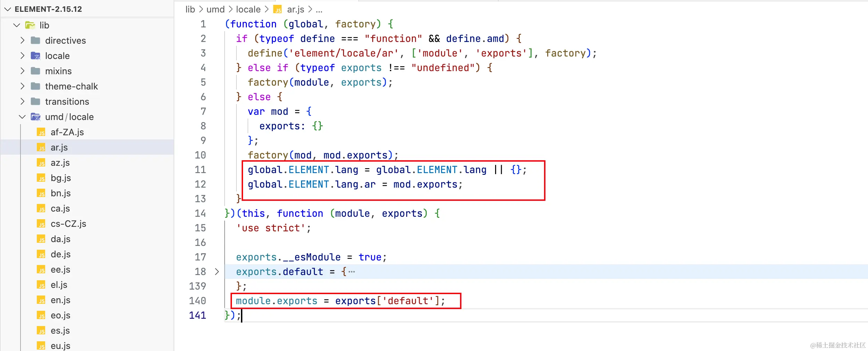Click the JS icon next to es.js
The width and height of the screenshot is (868, 351).
point(41,331)
